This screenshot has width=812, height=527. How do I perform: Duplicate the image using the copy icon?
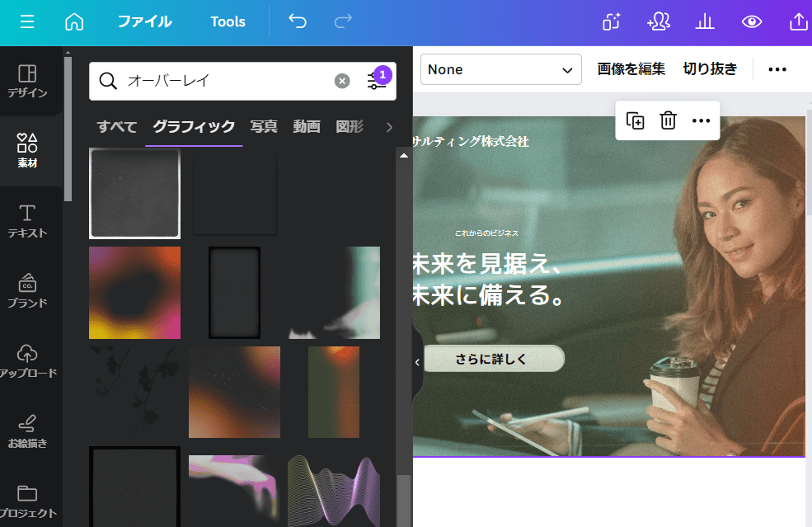tap(635, 120)
